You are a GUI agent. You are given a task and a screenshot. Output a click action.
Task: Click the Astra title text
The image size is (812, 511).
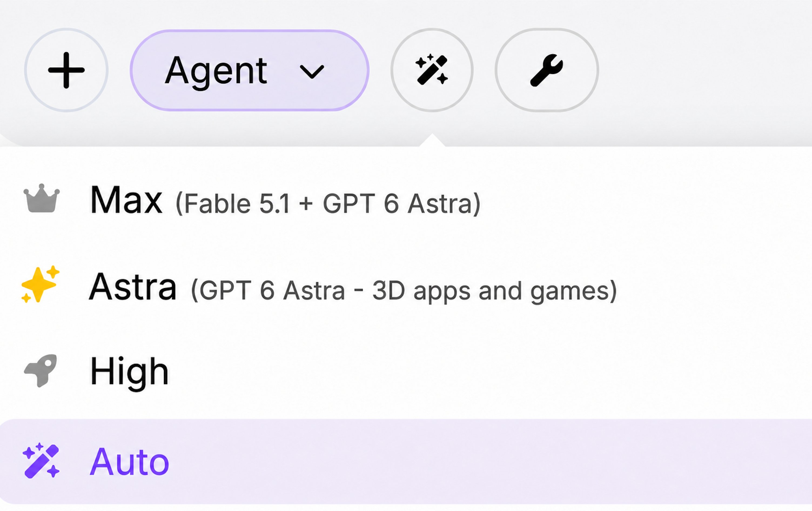(133, 287)
